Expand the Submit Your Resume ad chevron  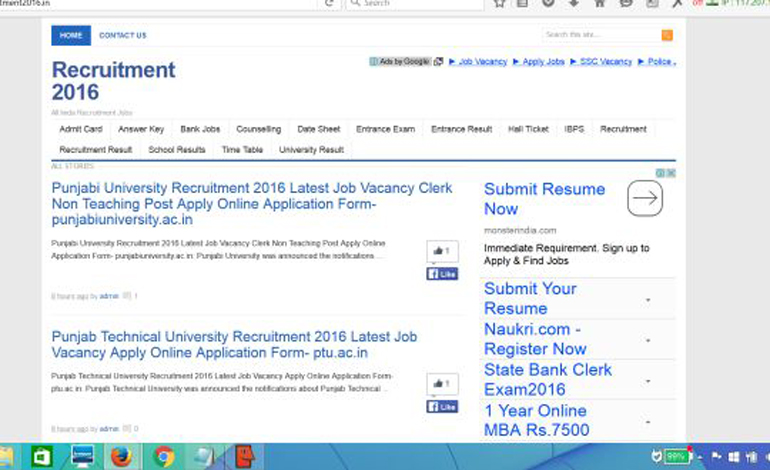pyautogui.click(x=648, y=300)
